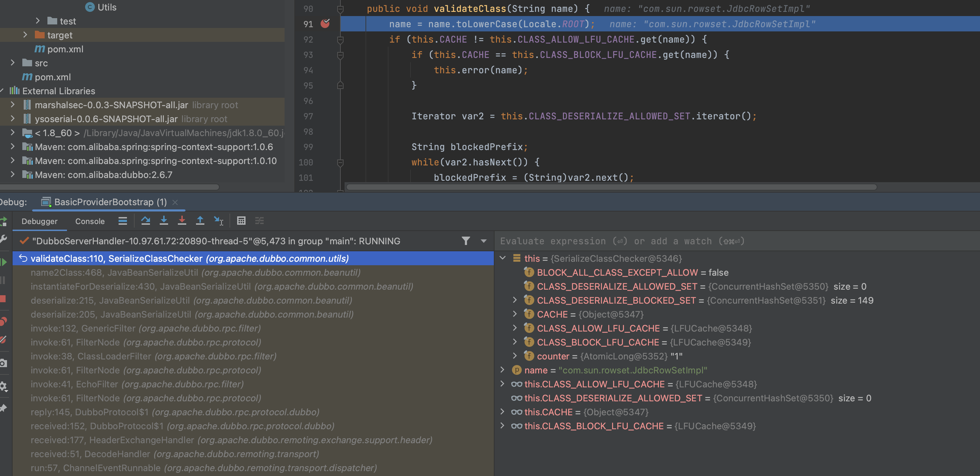Click the Show Execution Point lines icon

pos(122,221)
